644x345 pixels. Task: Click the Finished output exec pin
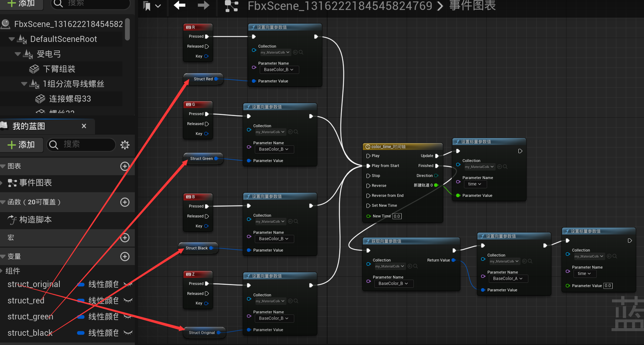click(x=437, y=166)
